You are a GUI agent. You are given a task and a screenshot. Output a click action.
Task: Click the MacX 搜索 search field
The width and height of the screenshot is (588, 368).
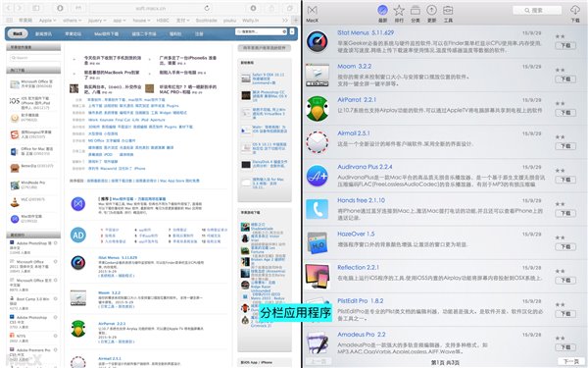pos(537,10)
